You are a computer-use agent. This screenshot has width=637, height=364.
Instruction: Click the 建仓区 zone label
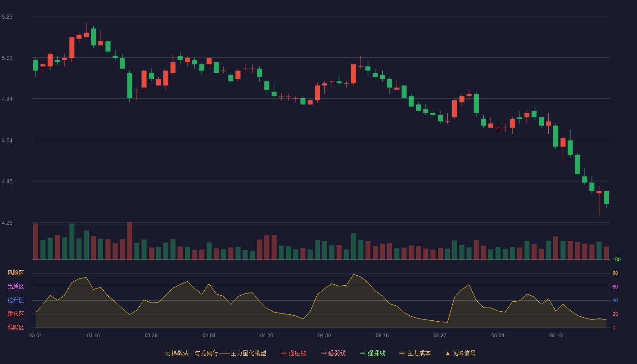coord(15,314)
